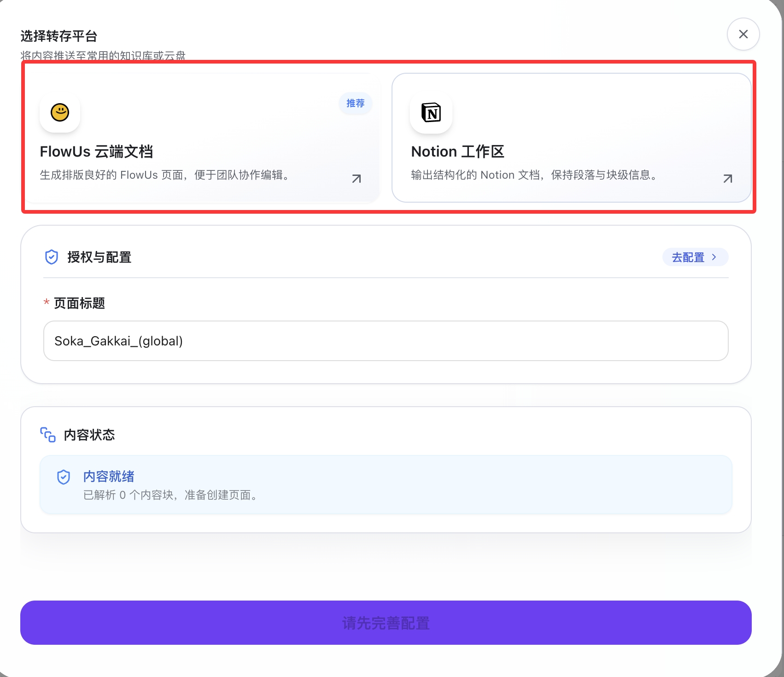Close the 选择转存平台 dialog
Viewport: 784px width, 677px height.
[x=743, y=34]
